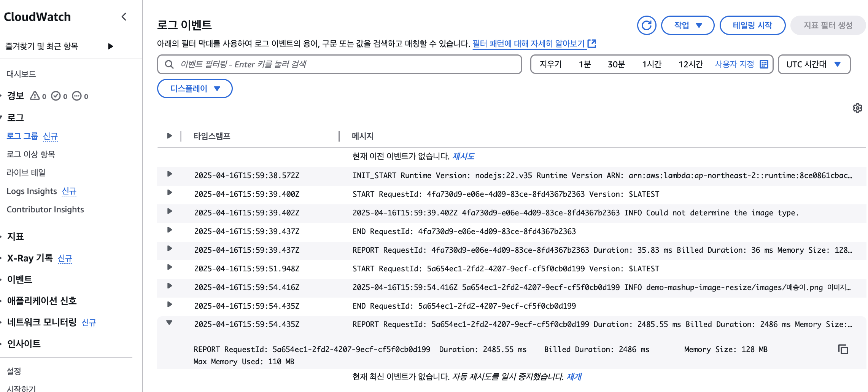
Task: Collapse the CloudWatch sidebar
Action: pyautogui.click(x=124, y=17)
